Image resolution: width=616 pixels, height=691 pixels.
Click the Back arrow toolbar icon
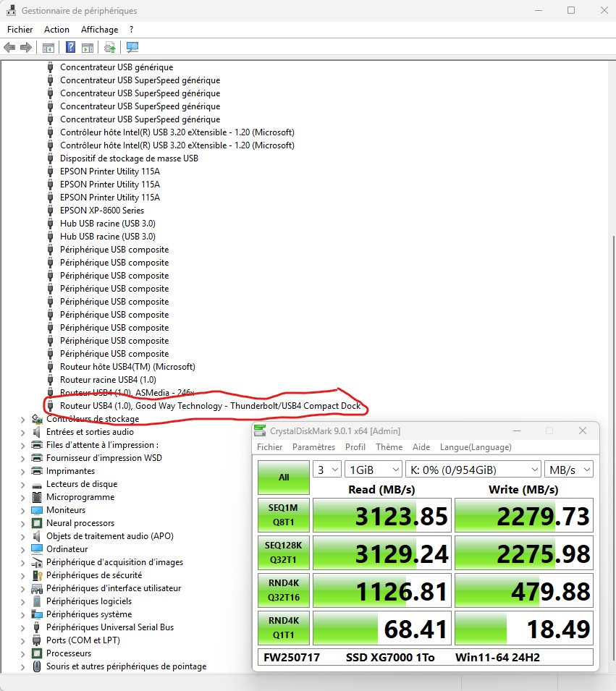9,48
